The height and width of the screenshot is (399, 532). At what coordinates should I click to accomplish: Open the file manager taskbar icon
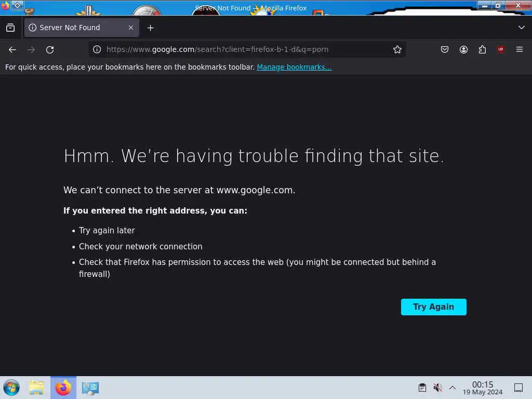click(x=36, y=388)
